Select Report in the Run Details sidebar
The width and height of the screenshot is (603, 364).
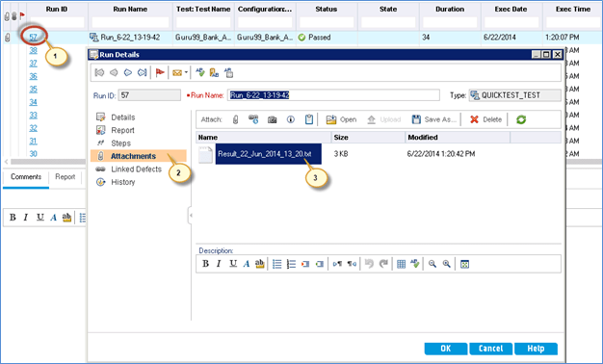122,130
